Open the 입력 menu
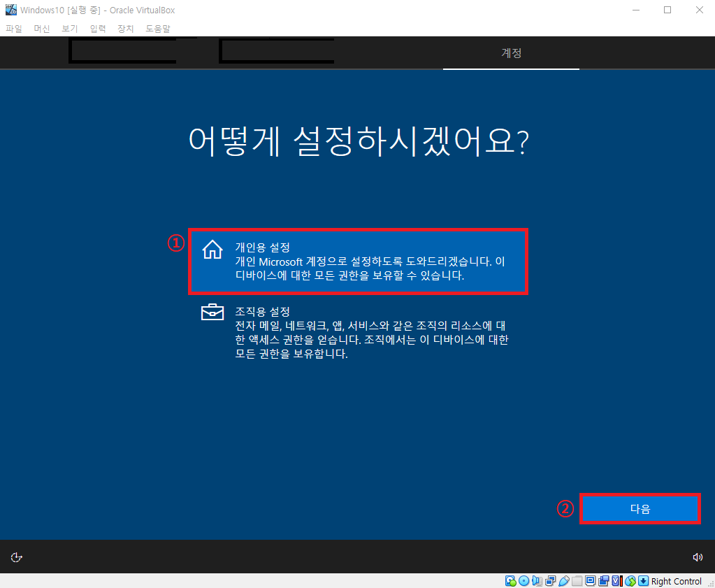 click(x=98, y=28)
